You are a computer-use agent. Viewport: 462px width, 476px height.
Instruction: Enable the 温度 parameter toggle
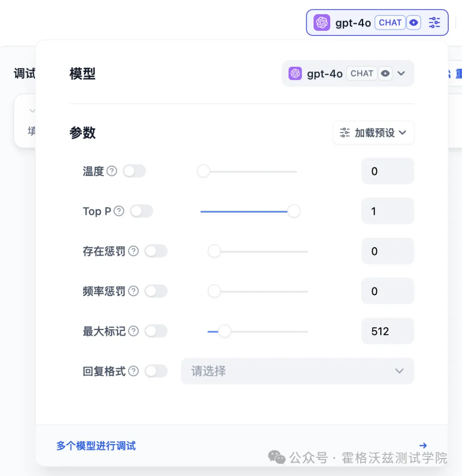(x=134, y=171)
